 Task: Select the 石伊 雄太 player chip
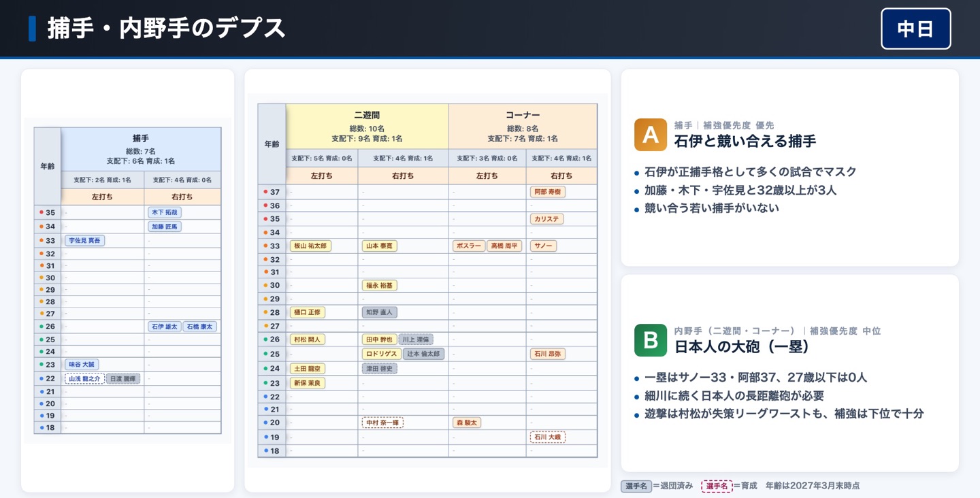coord(165,327)
